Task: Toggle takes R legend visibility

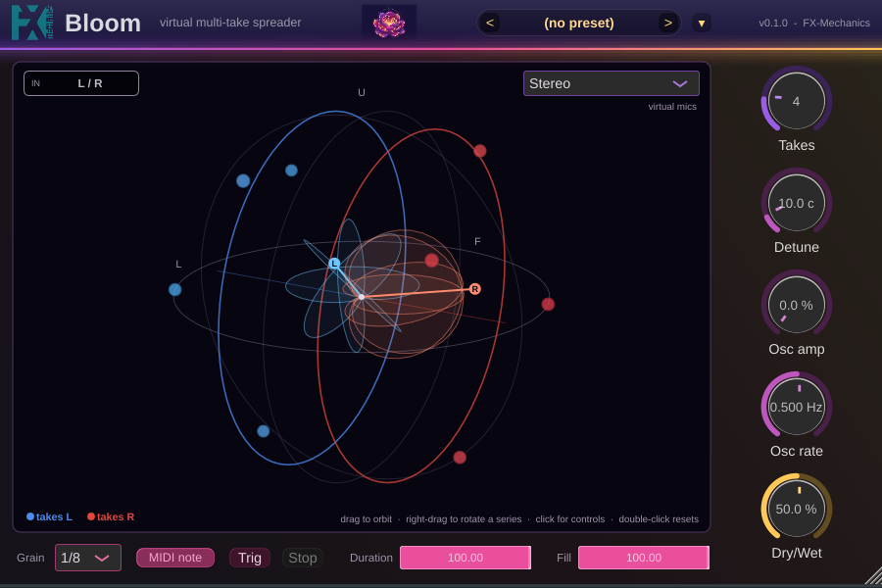Action: coord(111,516)
